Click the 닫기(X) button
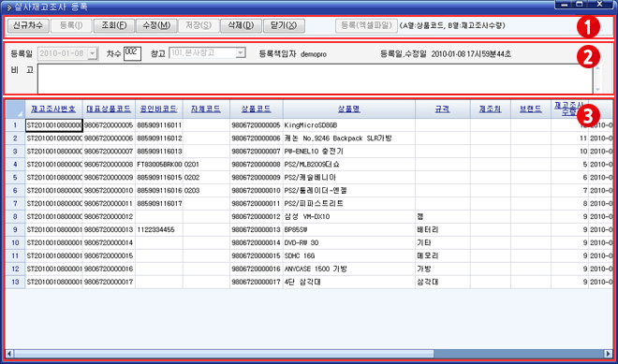 point(284,25)
